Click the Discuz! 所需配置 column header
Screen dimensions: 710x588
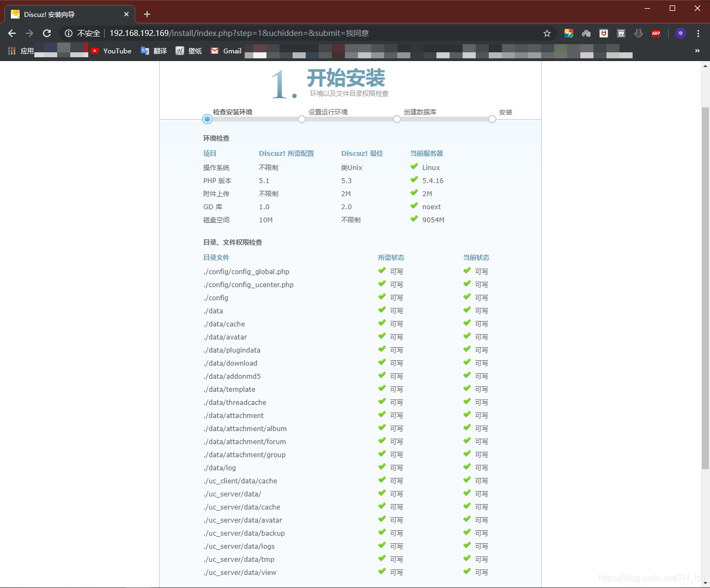point(286,154)
